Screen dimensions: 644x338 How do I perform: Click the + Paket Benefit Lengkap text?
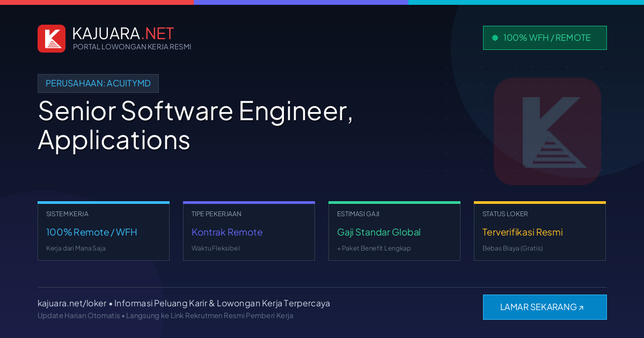click(x=374, y=248)
